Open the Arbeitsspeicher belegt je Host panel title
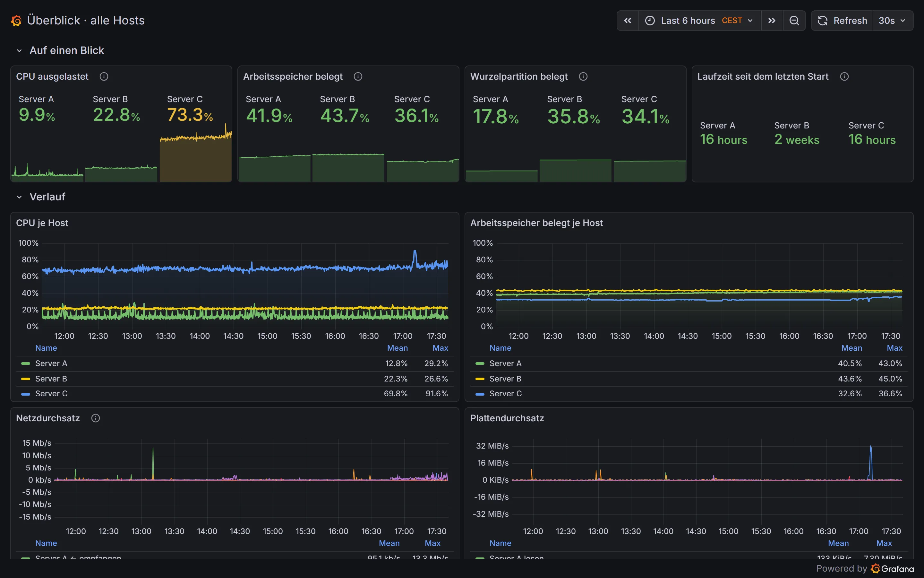Screen dimensions: 924x578 (x=536, y=223)
